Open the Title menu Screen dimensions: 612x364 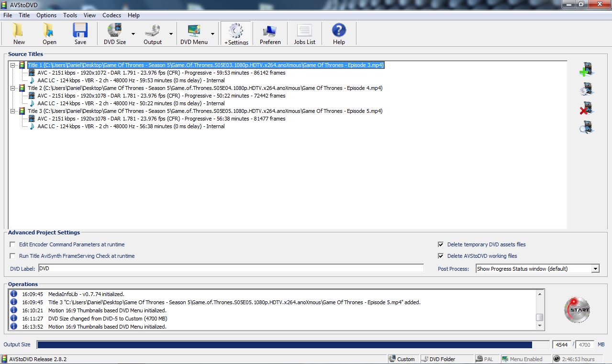pyautogui.click(x=24, y=15)
